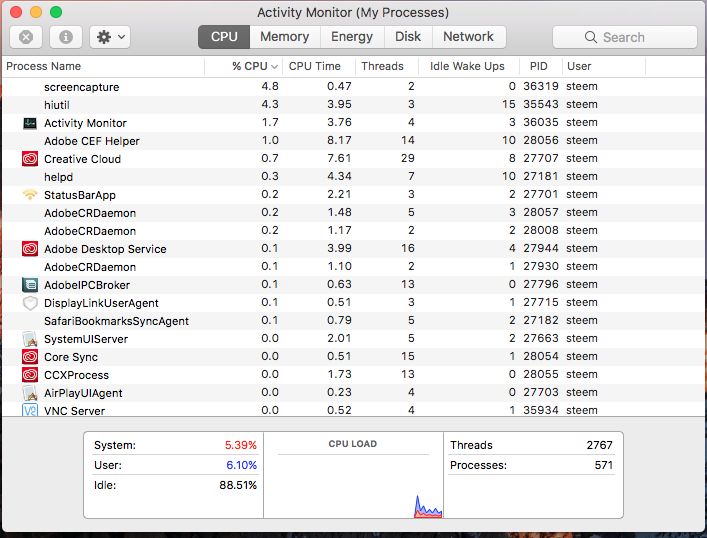Switch to the Memory tab
Viewport: 707px width, 538px height.
tap(285, 37)
